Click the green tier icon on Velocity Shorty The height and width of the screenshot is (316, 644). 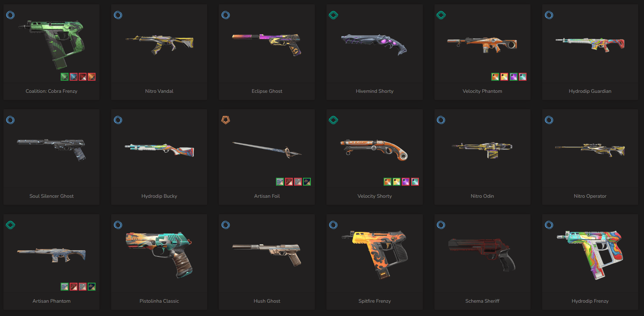(x=334, y=120)
